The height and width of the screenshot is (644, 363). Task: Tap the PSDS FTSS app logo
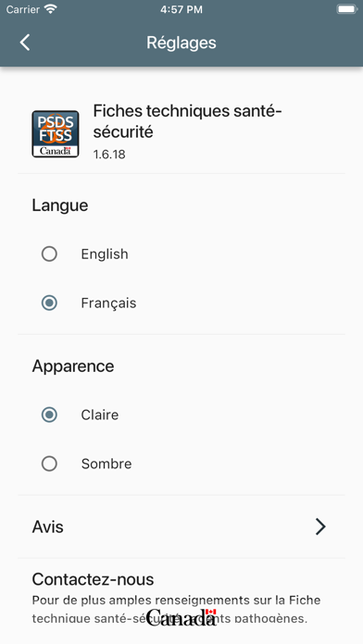56,134
